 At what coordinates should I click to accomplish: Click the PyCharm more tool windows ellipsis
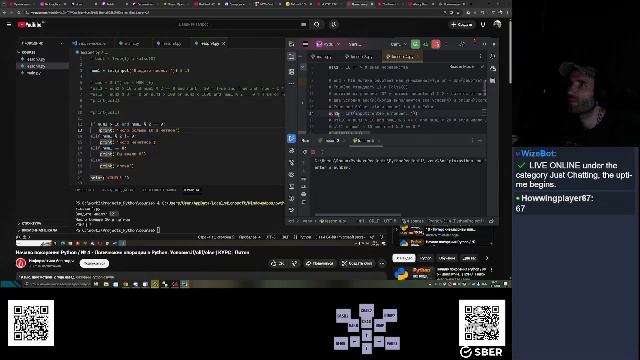coord(291,84)
